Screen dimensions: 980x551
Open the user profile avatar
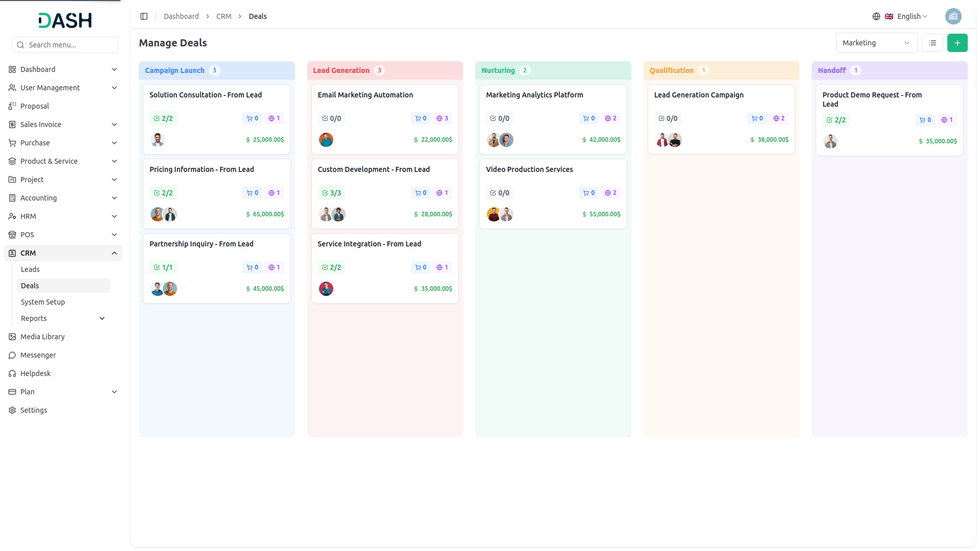tap(952, 16)
